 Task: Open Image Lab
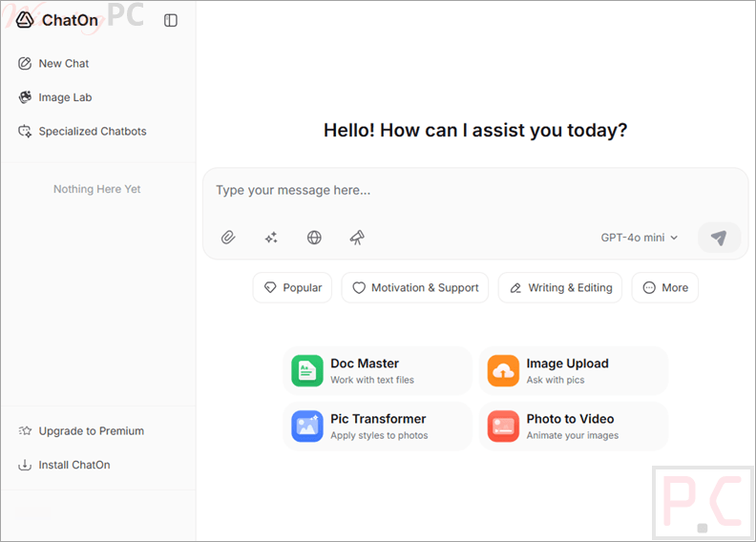pyautogui.click(x=55, y=97)
